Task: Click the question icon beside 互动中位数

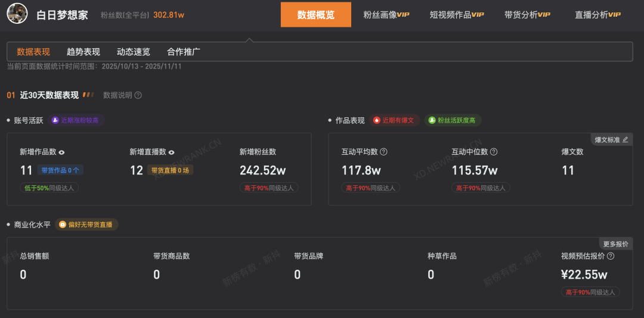Action: point(493,152)
